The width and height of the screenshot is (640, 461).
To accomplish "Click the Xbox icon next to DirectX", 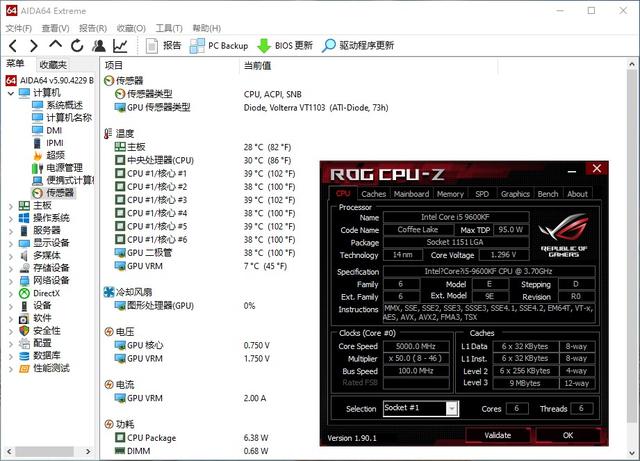I will coord(24,293).
